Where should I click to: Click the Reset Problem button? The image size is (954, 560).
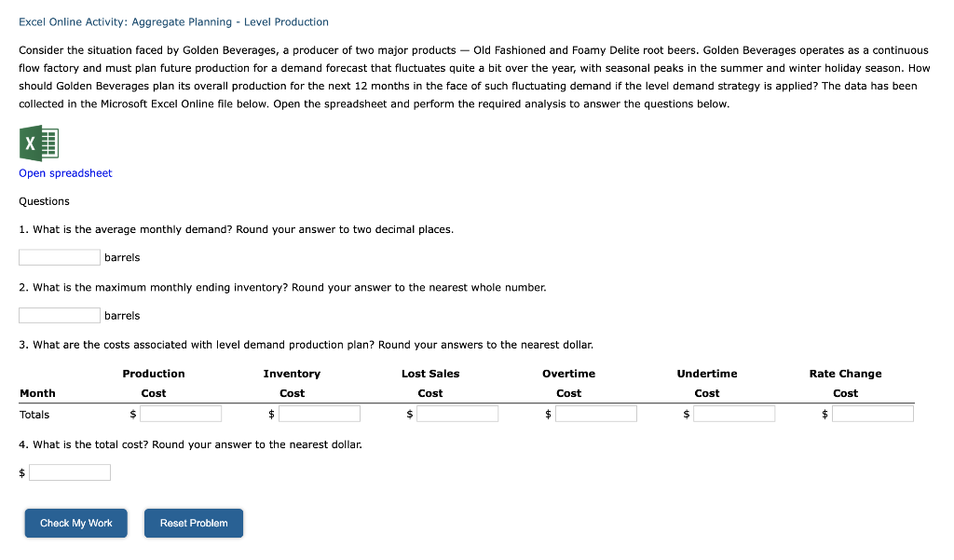(x=193, y=523)
